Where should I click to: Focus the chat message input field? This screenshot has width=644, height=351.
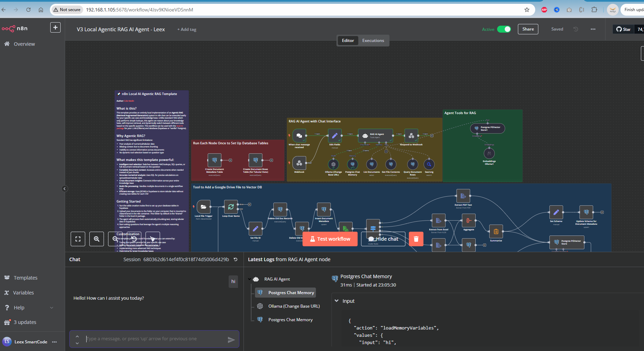[154, 339]
